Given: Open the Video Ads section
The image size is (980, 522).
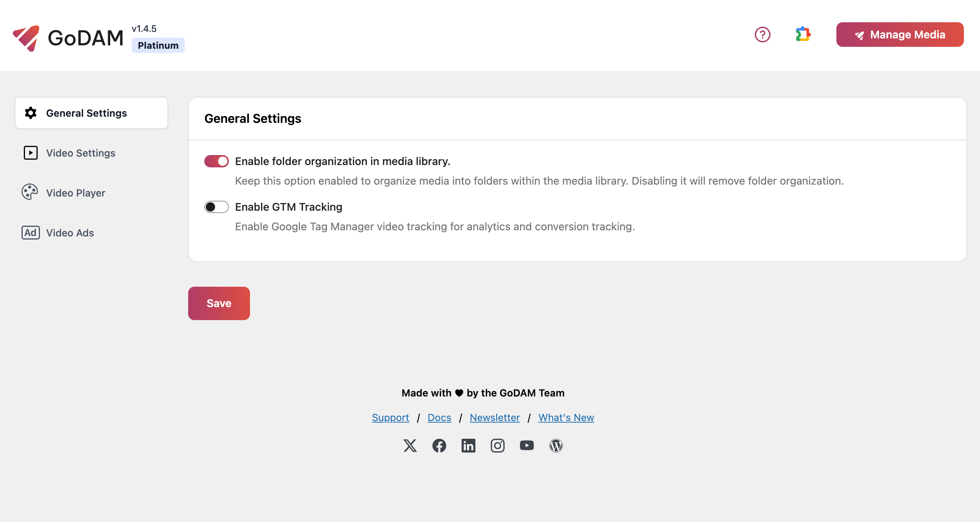Looking at the screenshot, I should pos(70,233).
